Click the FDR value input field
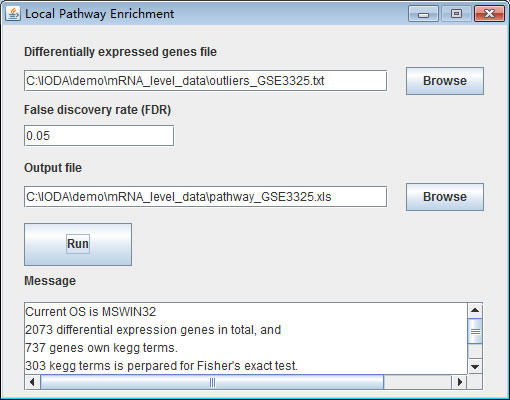 click(99, 136)
